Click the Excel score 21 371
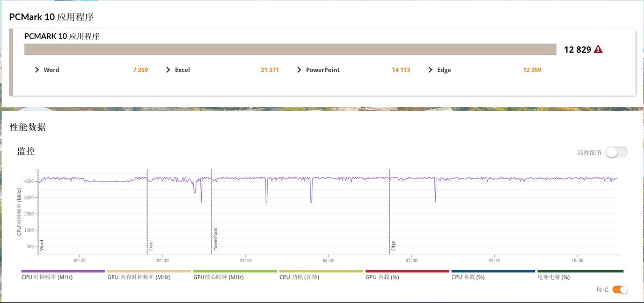644x303 pixels. pyautogui.click(x=269, y=70)
